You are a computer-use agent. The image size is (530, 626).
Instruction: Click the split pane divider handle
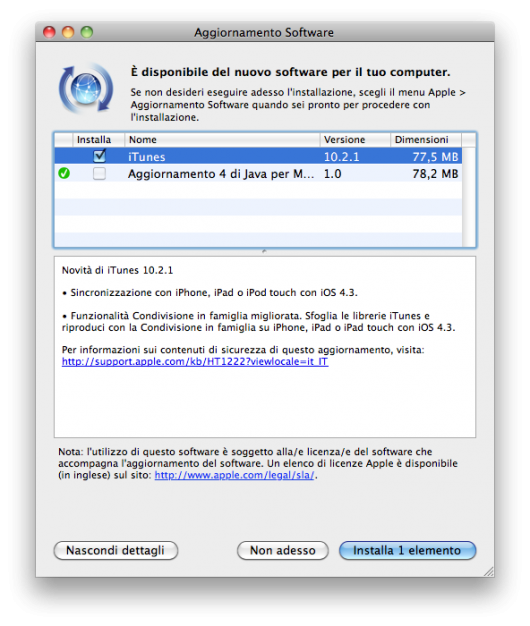click(x=264, y=252)
